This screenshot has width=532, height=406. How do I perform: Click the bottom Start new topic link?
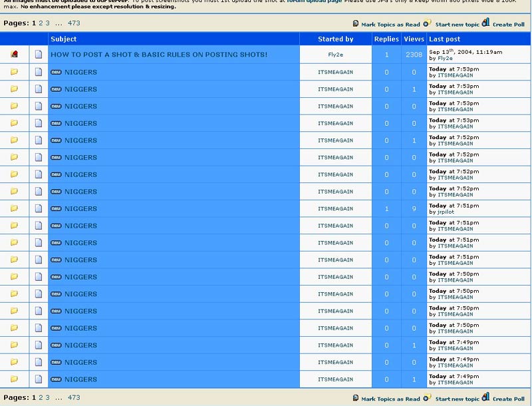457,399
